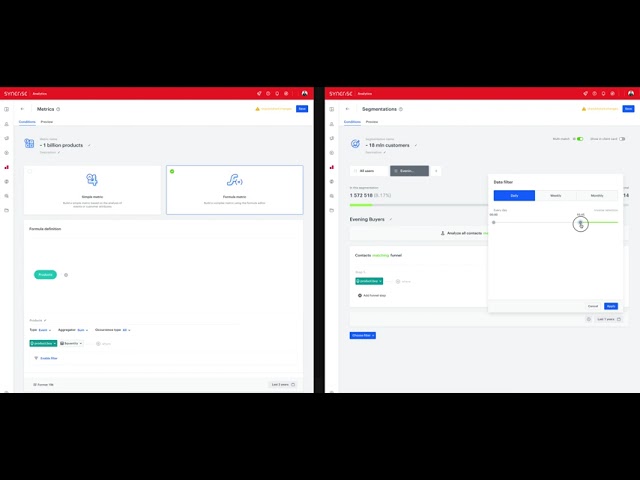Select Daily in the Date filter
The image size is (640, 480).
514,196
